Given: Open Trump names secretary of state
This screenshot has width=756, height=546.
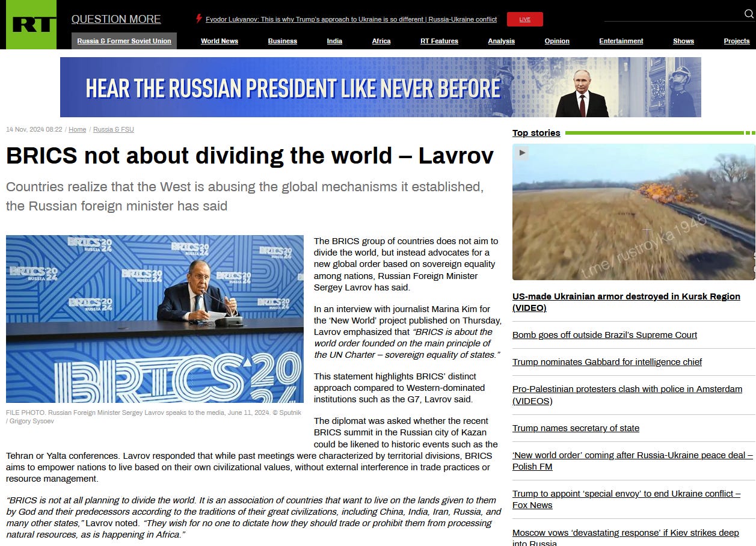Looking at the screenshot, I should (x=576, y=428).
